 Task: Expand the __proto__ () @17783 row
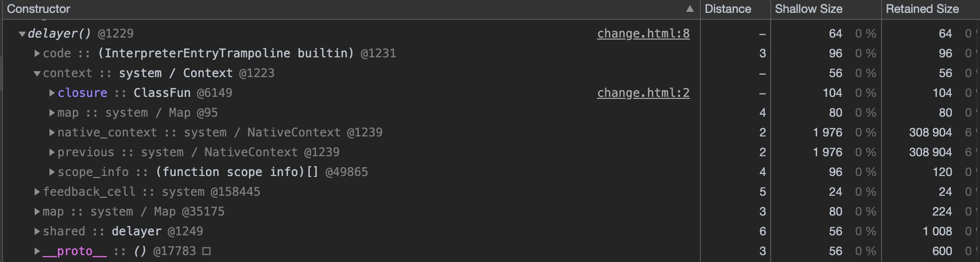tap(37, 251)
